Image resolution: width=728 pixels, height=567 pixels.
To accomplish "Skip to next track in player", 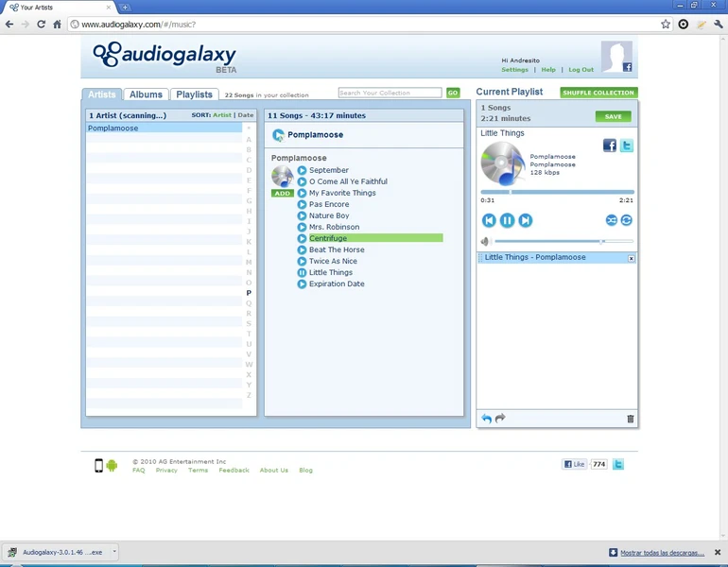I will pyautogui.click(x=526, y=220).
